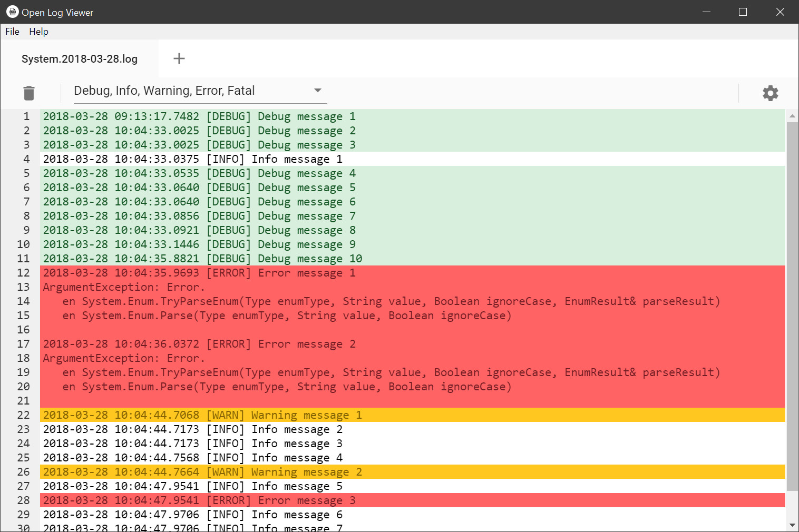This screenshot has width=799, height=532.
Task: Click 'ArgumentException: Error.' on line 18
Action: click(124, 358)
